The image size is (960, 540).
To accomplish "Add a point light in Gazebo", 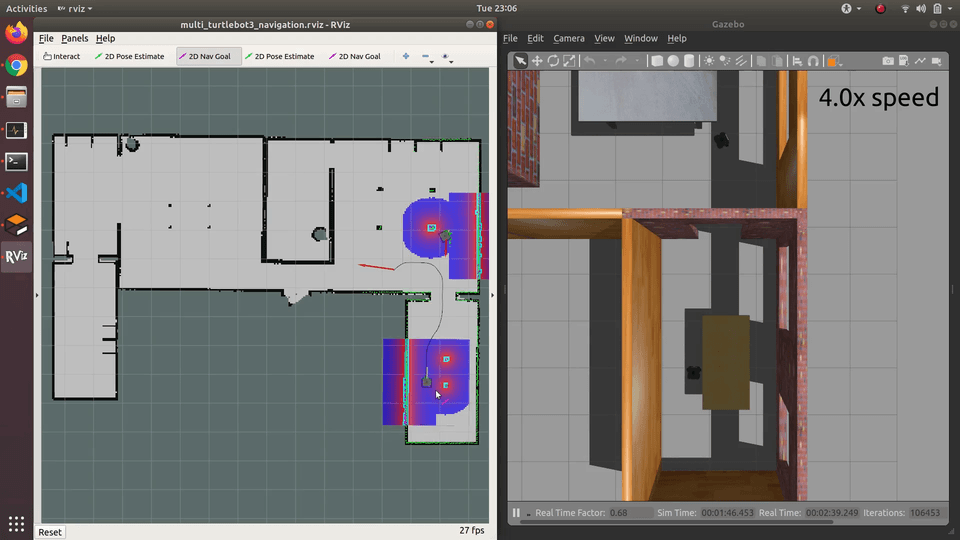I will point(710,61).
